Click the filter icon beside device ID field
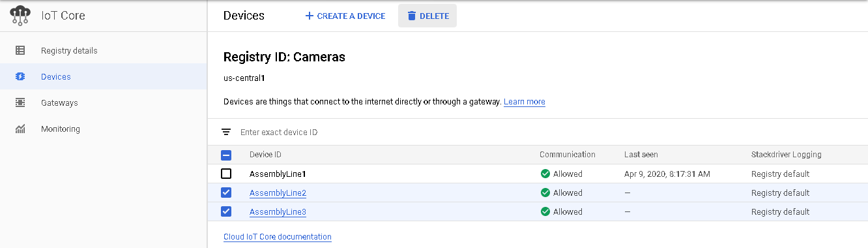This screenshot has width=868, height=248. tap(226, 132)
